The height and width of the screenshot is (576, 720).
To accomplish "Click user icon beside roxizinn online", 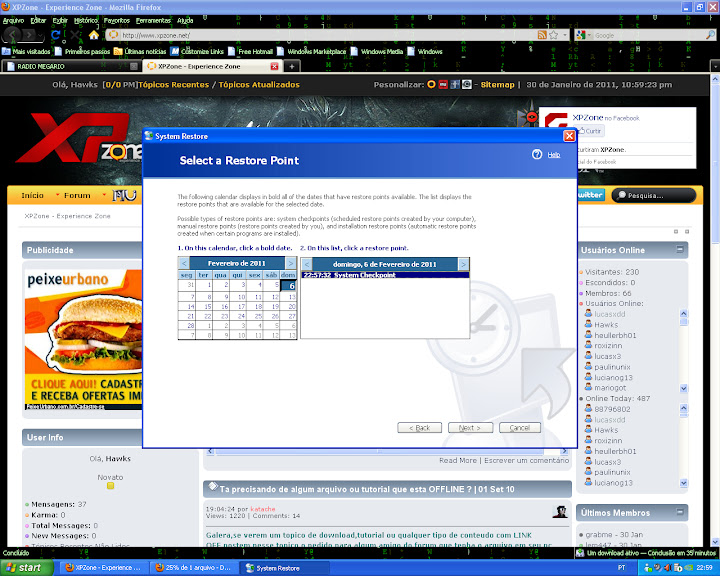I will click(588, 345).
